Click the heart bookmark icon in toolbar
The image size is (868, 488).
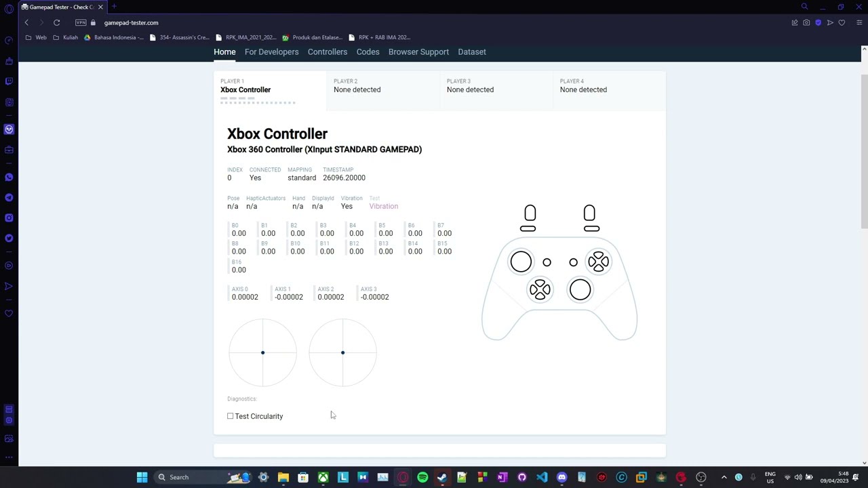click(x=842, y=22)
